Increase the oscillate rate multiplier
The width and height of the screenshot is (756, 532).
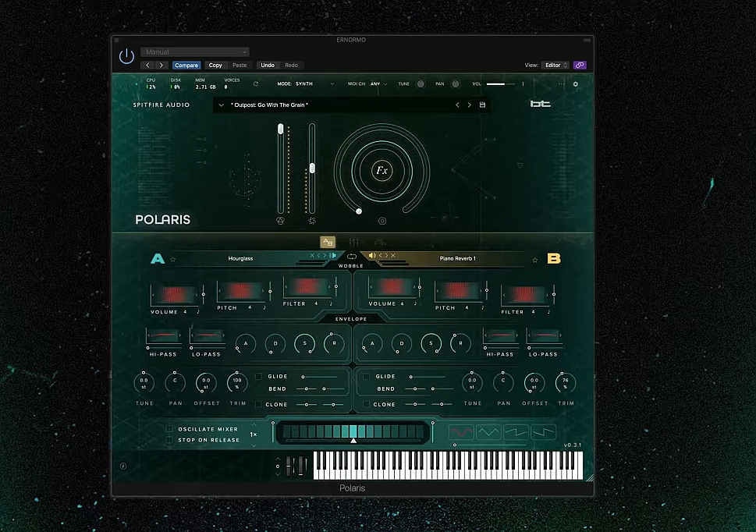[254, 424]
